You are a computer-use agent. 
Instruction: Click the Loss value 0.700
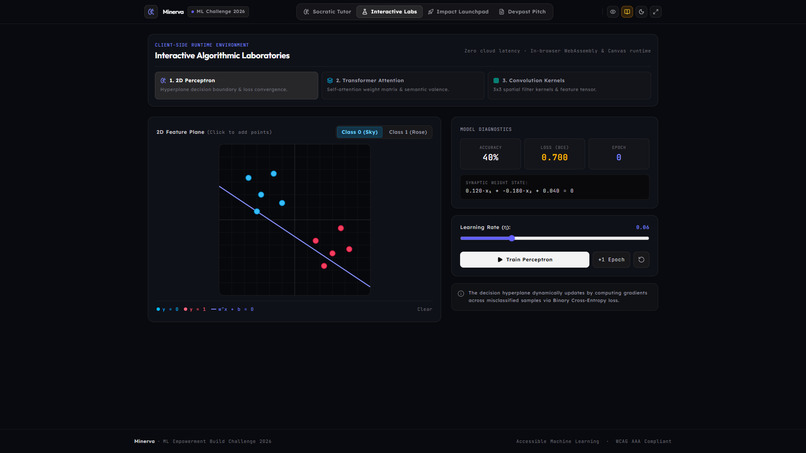(554, 157)
